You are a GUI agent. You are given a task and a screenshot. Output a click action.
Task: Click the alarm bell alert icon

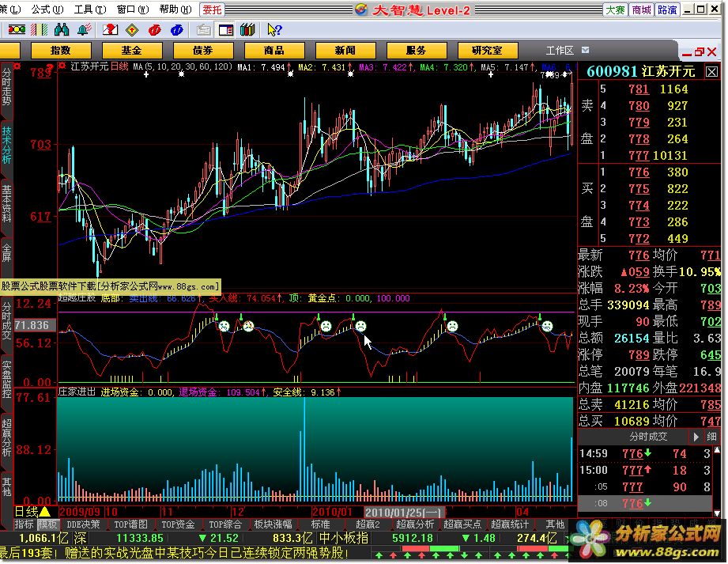point(84,29)
